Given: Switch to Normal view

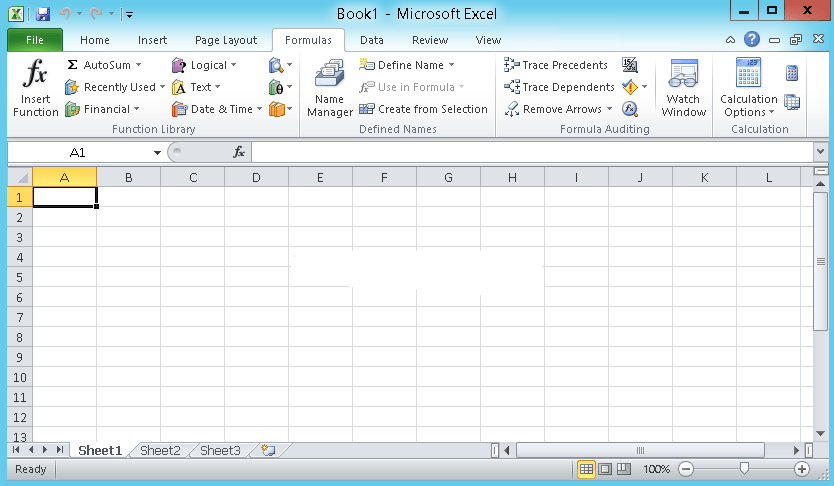Looking at the screenshot, I should pyautogui.click(x=586, y=469).
